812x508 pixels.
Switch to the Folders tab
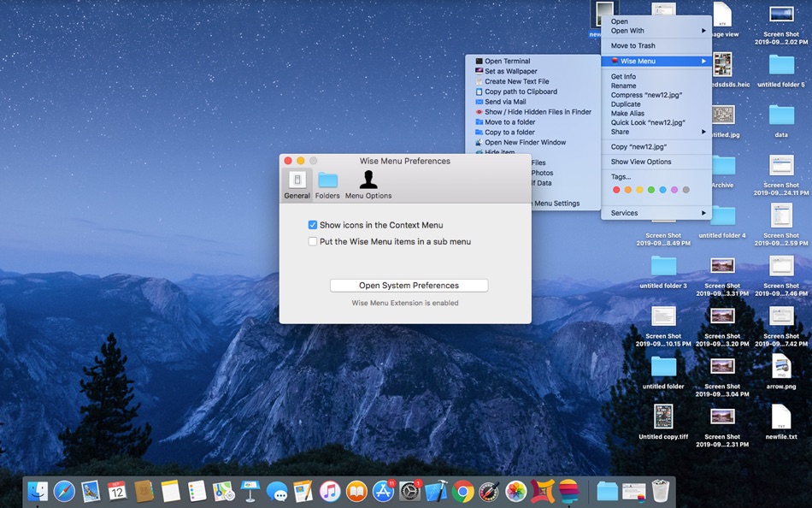[x=327, y=185]
